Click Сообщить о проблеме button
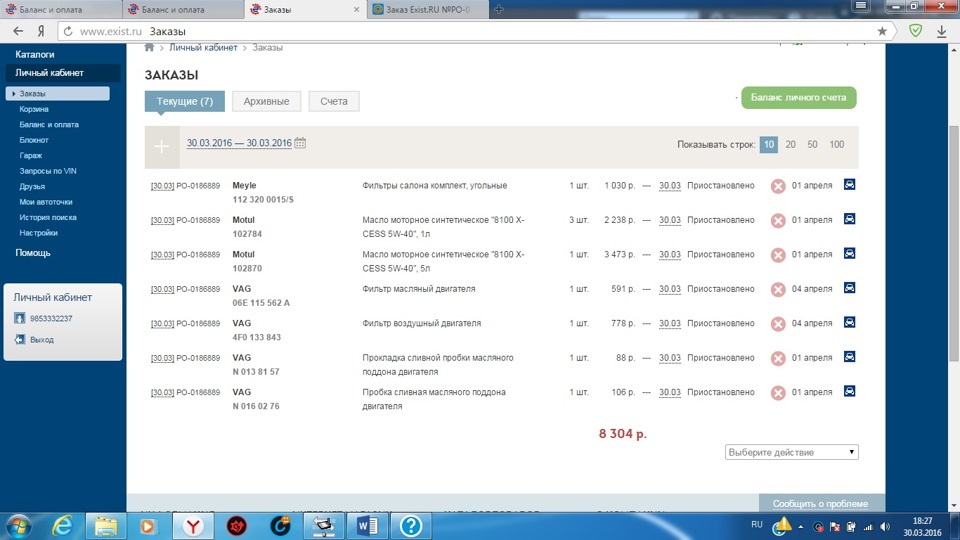 click(x=820, y=503)
